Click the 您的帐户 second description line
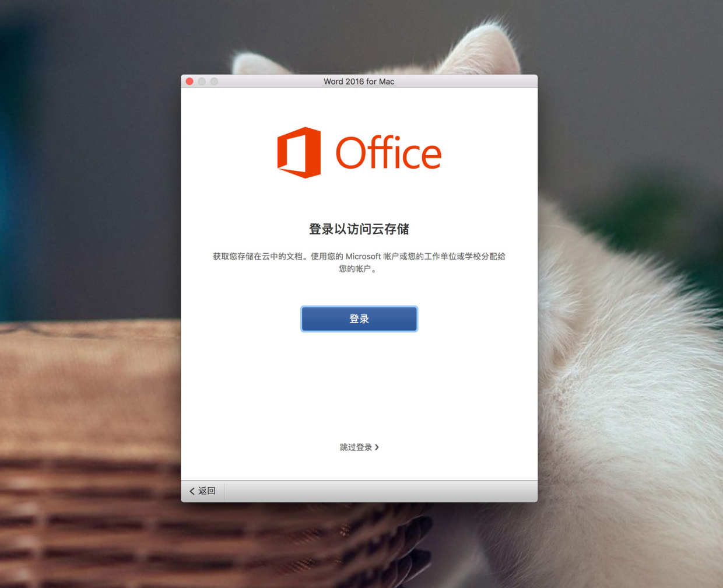 pos(358,268)
